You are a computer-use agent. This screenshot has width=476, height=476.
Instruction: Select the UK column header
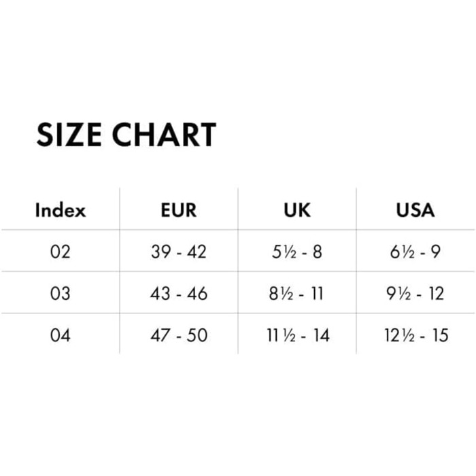coord(296,210)
